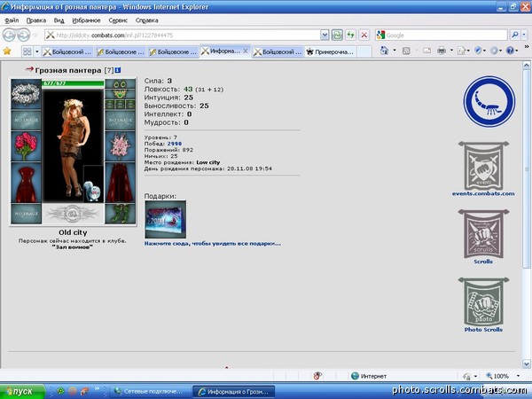
Task: Expand the address bar history dropdown
Action: pyautogui.click(x=325, y=35)
